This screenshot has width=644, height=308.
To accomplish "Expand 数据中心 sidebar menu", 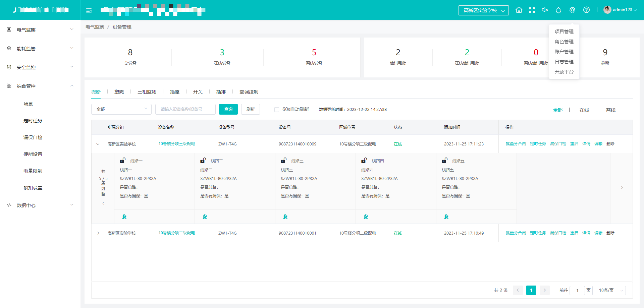I will click(x=72, y=205).
